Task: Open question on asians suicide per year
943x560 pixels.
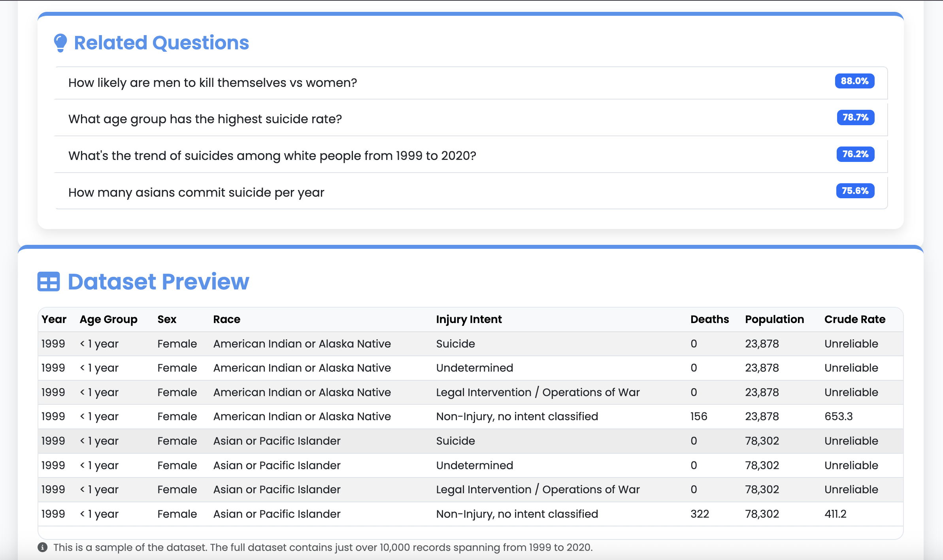Action: click(x=196, y=193)
